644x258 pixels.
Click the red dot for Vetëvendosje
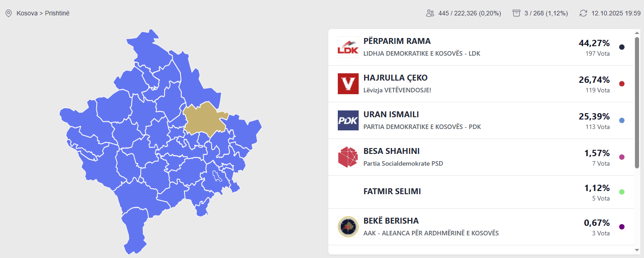pos(622,84)
